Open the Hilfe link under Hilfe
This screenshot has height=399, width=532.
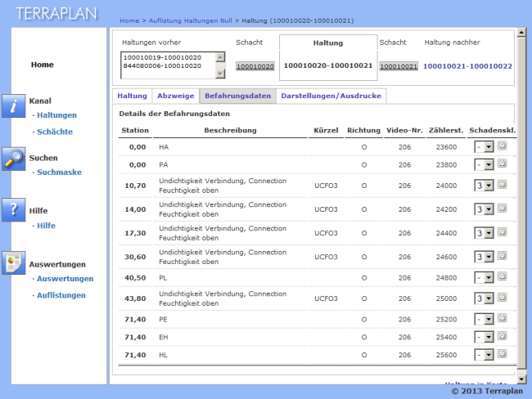tap(46, 226)
